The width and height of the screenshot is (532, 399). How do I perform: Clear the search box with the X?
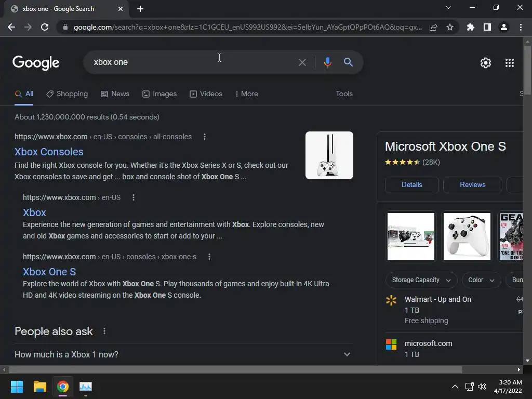(302, 62)
